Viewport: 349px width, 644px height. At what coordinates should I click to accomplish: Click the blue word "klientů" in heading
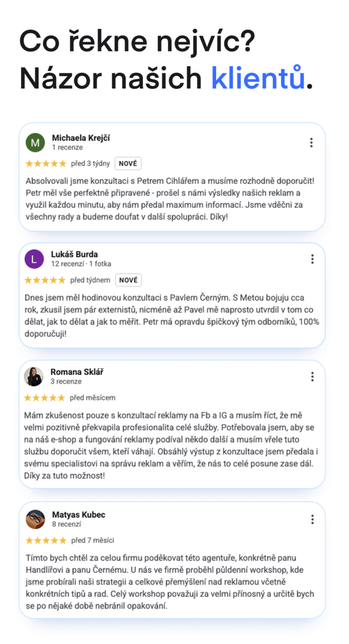(258, 78)
